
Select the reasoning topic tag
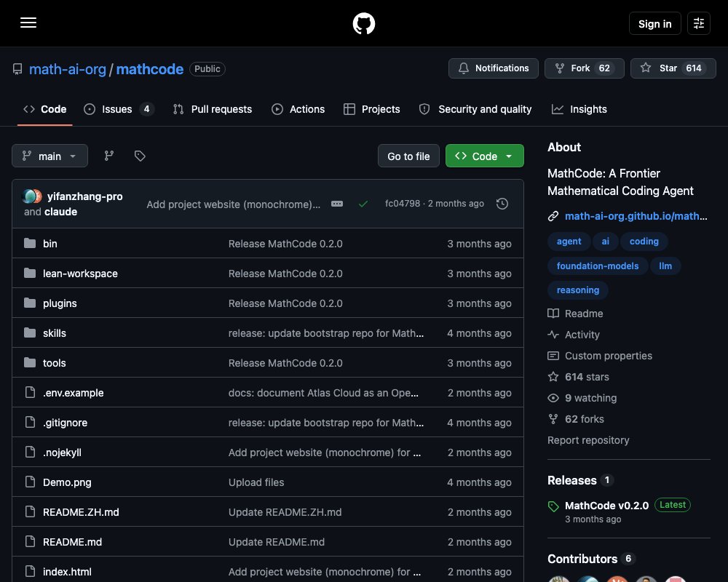point(577,290)
